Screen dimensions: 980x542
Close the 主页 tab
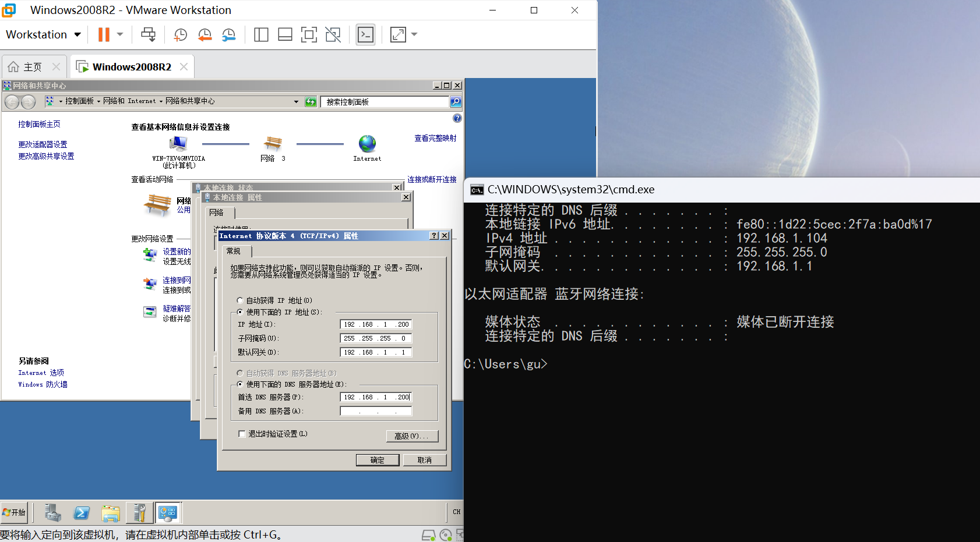(x=56, y=67)
